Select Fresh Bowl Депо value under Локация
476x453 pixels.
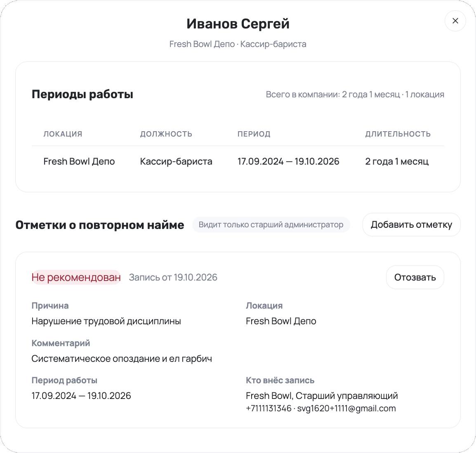pos(281,321)
